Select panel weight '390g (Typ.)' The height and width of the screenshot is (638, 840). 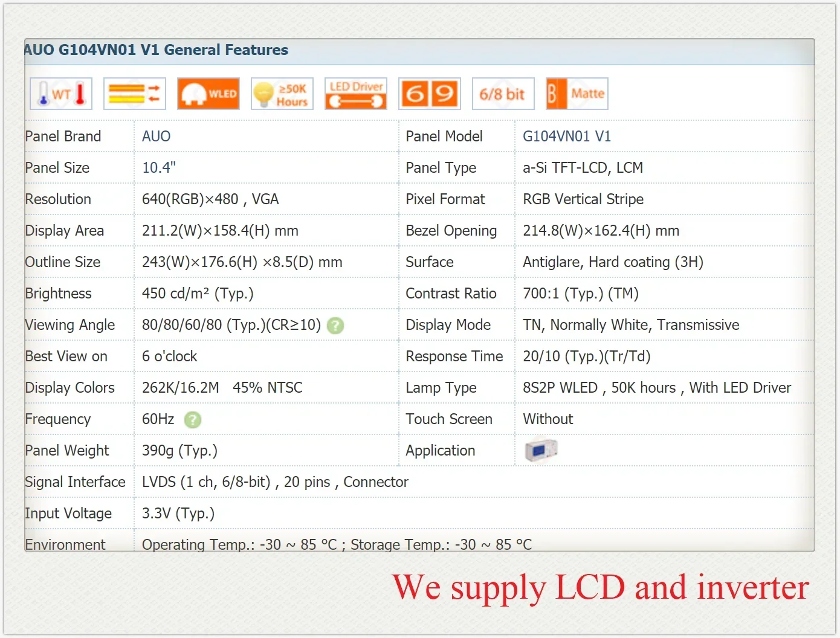(x=179, y=451)
